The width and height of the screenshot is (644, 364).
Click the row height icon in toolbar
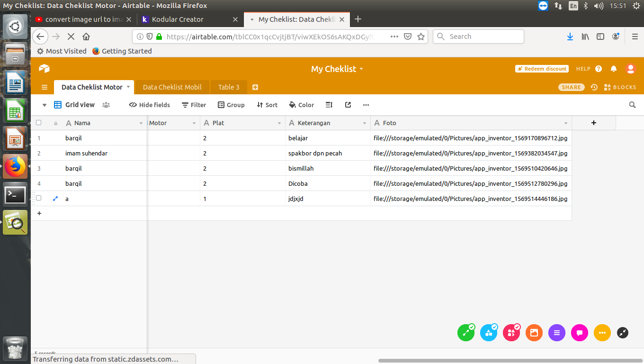click(x=330, y=105)
